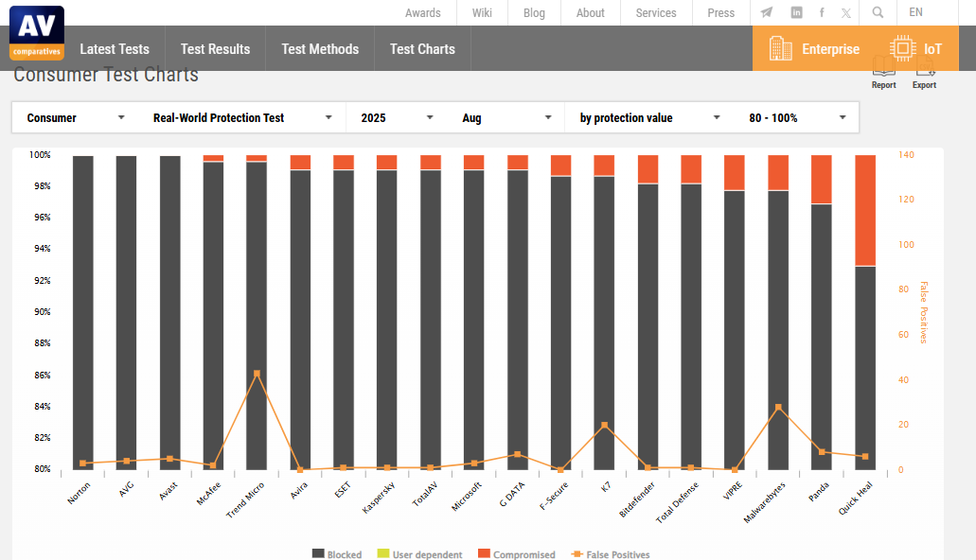Screen dimensions: 976x560
Task: Click the Panda compromised bar segment
Action: coord(821,179)
